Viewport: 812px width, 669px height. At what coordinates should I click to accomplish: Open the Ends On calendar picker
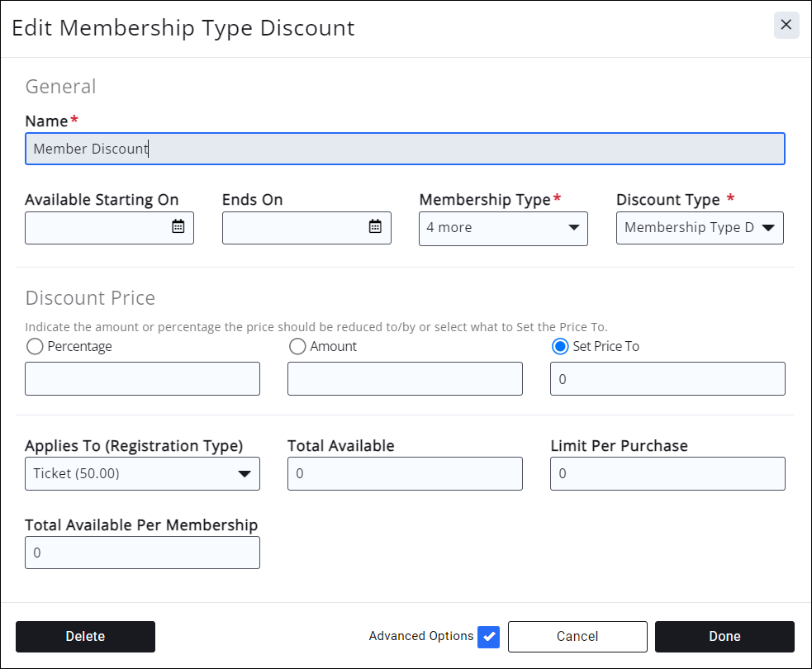(x=375, y=227)
